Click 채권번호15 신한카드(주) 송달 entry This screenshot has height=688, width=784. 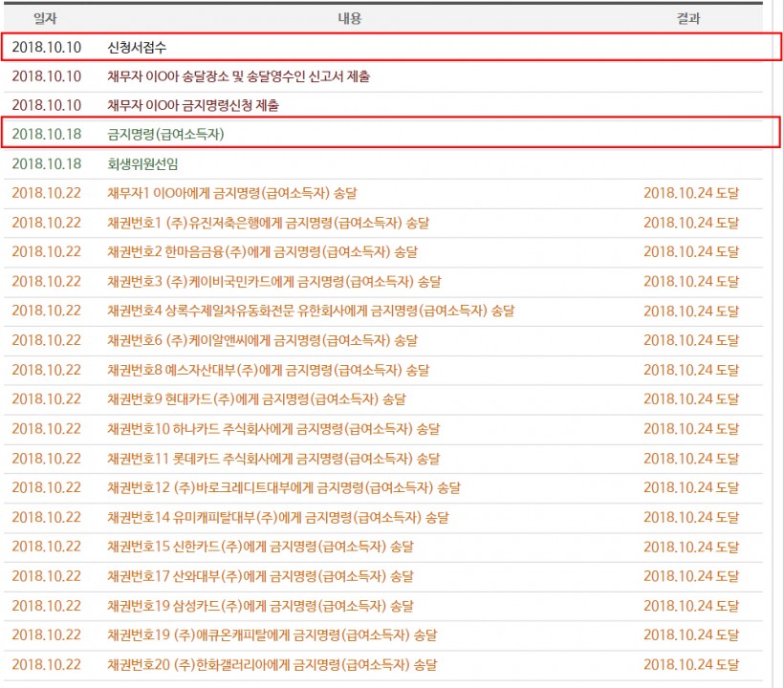coord(260,547)
